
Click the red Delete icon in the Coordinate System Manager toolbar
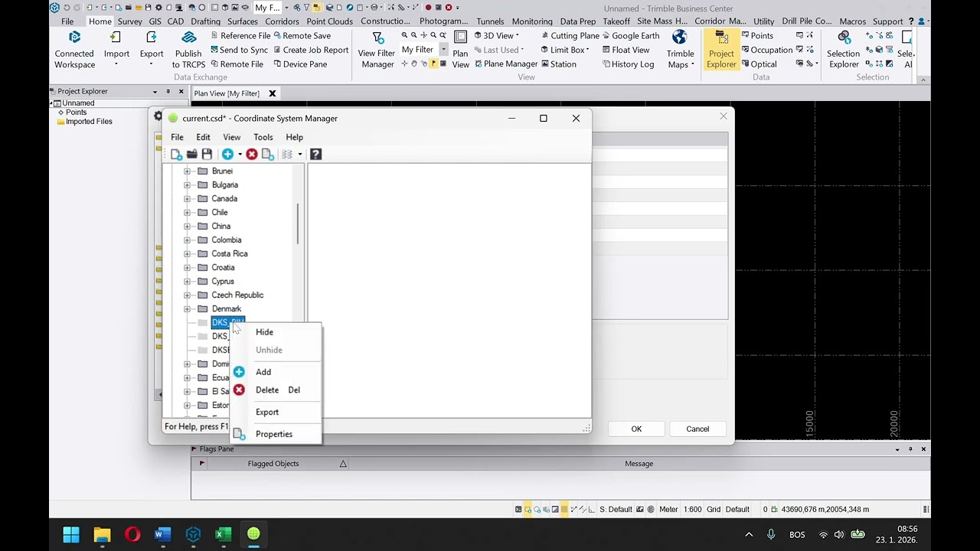[x=252, y=155]
